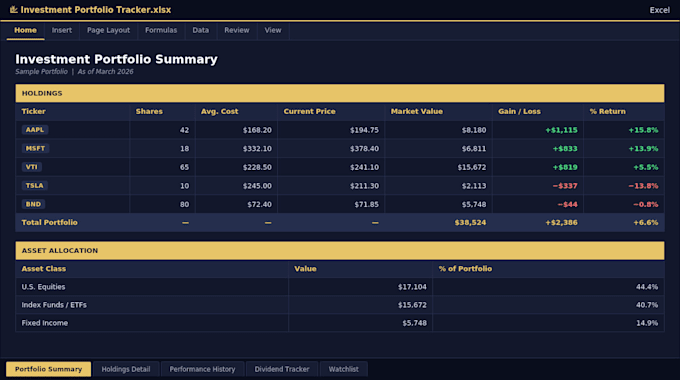This screenshot has width=680, height=380.
Task: Select the −$44 loss cell
Action: pos(538,204)
